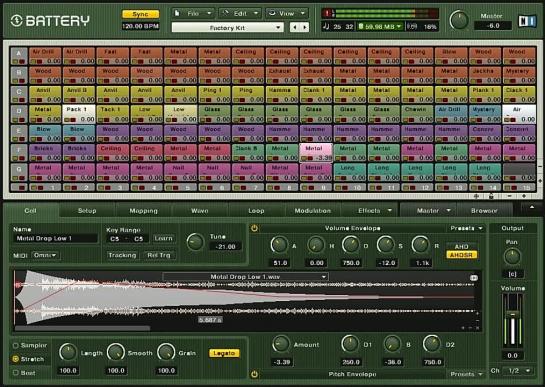545x387 pixels.
Task: Click the column 1 header of the matrix
Action: tap(45, 187)
